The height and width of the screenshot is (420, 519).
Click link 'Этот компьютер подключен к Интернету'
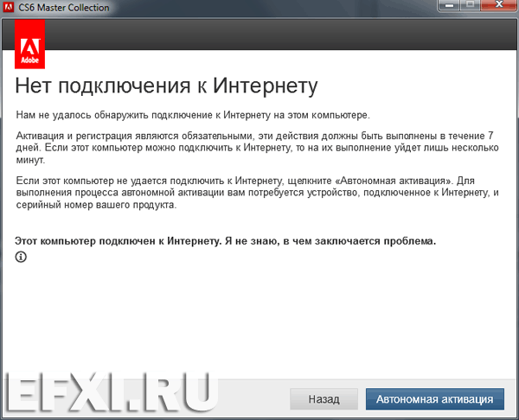tap(226, 241)
